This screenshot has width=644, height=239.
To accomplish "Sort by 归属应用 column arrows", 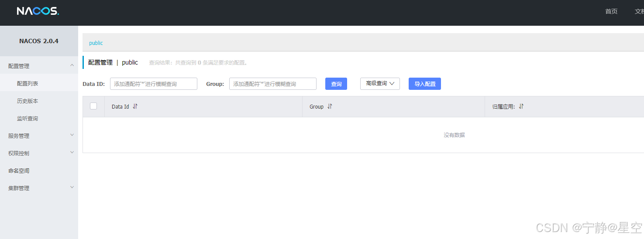I will click(x=521, y=106).
